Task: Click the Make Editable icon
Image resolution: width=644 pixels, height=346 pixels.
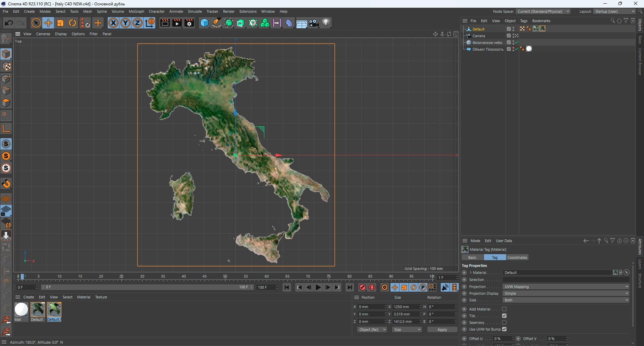Action: (x=6, y=39)
